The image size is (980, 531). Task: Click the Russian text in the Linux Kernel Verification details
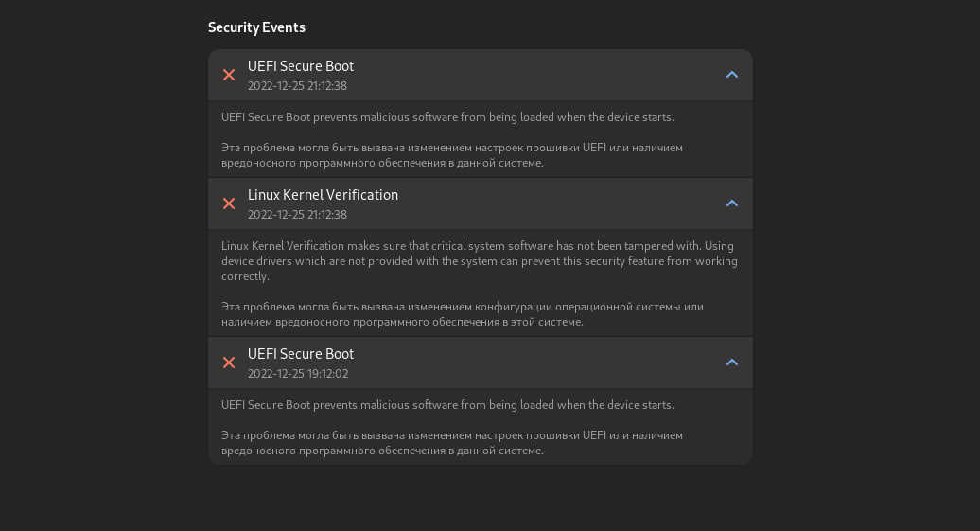462,314
